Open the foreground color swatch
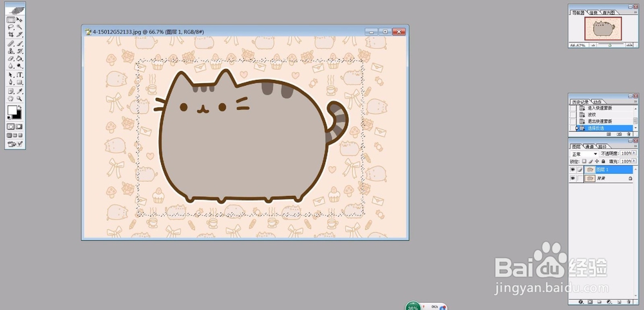Viewport: 644px width, 310px height. point(12,110)
